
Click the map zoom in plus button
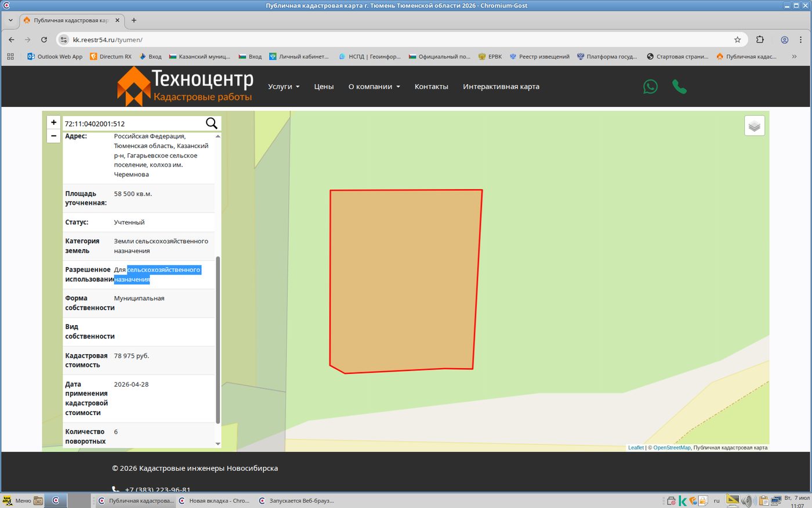[54, 123]
